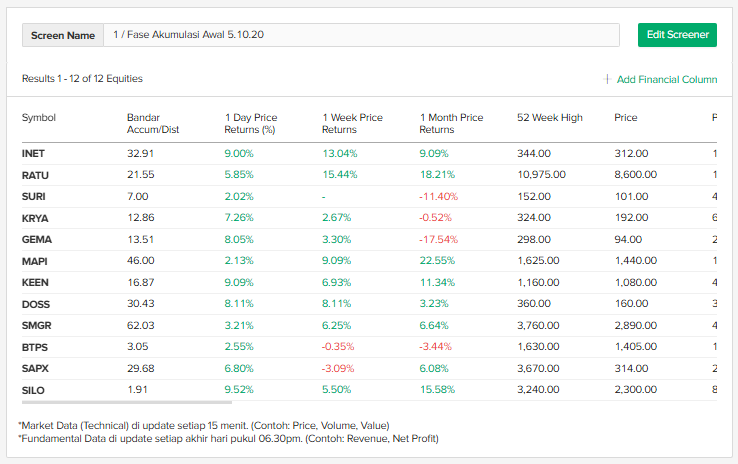This screenshot has height=464, width=738.
Task: Click the table's horizontal scrollbar
Action: tap(120, 404)
